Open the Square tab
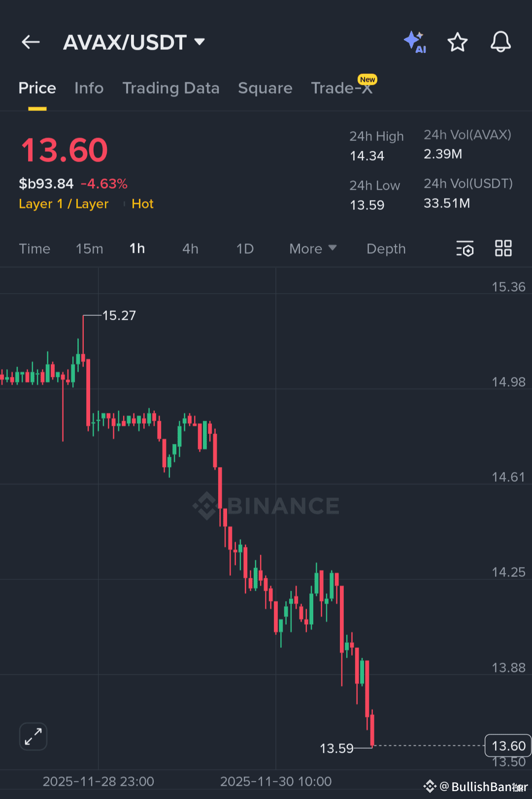The width and height of the screenshot is (532, 799). [x=265, y=88]
